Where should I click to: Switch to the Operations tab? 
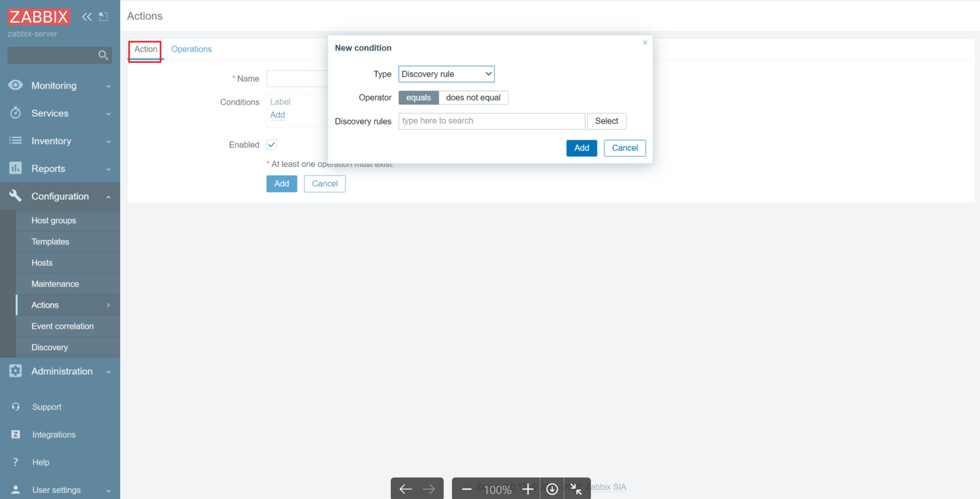191,49
